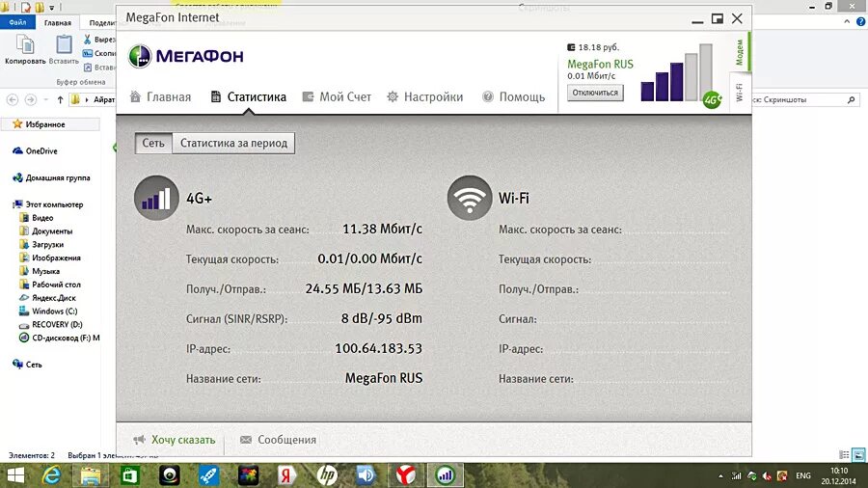Open the recent locations dropdown in Explorer
868x488 pixels.
coord(46,99)
